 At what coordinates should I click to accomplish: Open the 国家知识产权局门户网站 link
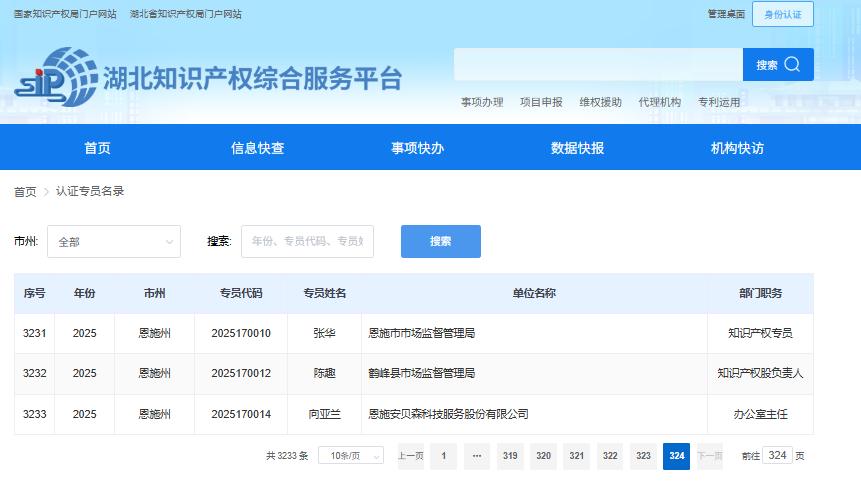tap(65, 14)
